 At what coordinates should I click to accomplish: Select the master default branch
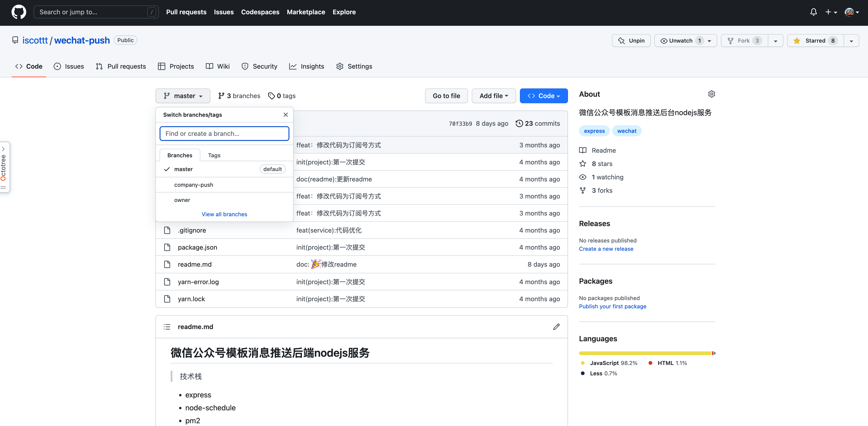[224, 169]
